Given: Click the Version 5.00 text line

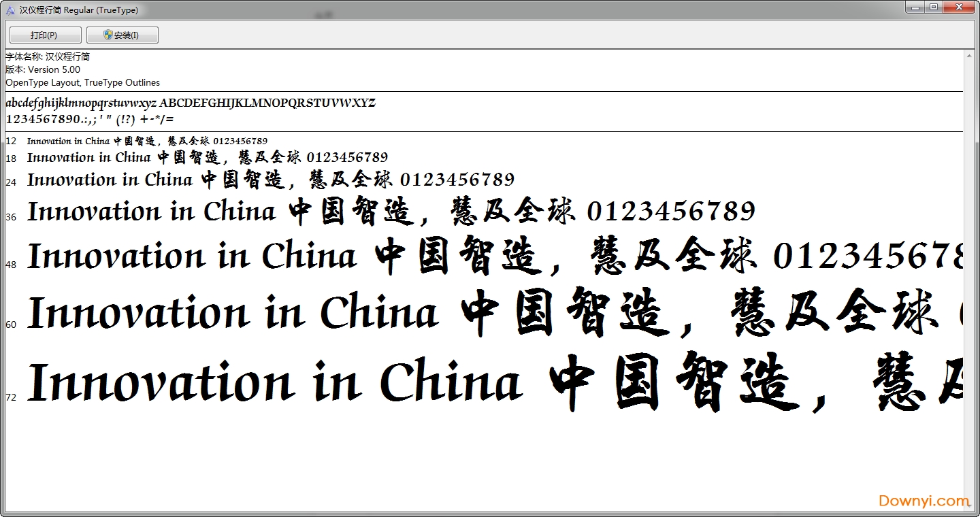Looking at the screenshot, I should (x=43, y=69).
